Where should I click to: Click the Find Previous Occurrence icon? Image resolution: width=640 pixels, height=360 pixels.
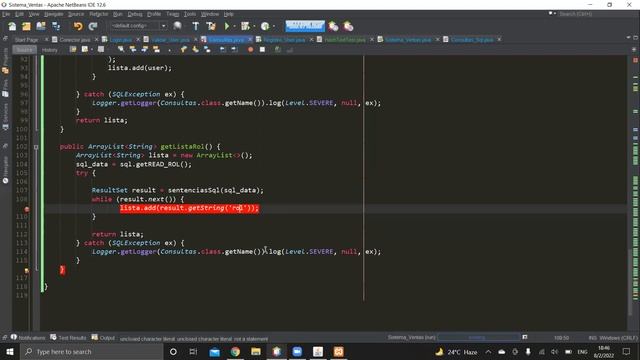pyautogui.click(x=133, y=49)
